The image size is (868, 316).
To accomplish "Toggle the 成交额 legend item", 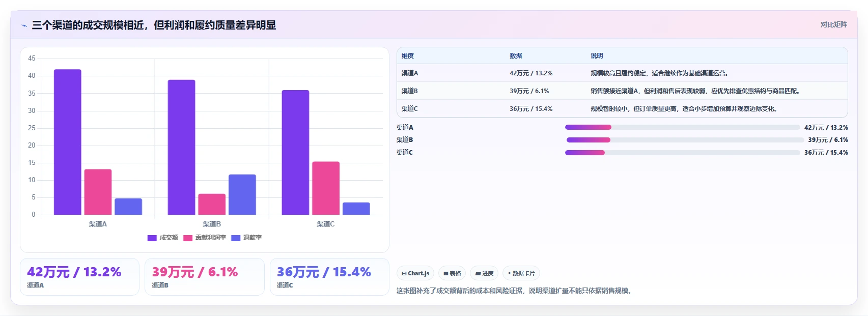I will click(x=163, y=238).
